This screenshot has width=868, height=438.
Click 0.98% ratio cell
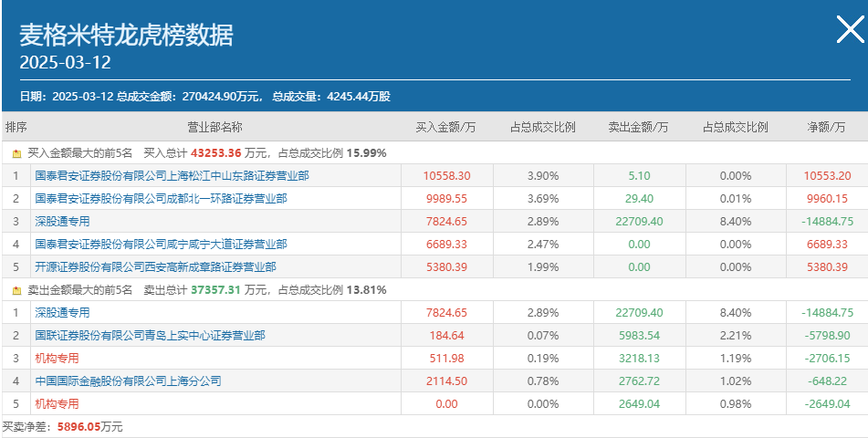pos(736,403)
